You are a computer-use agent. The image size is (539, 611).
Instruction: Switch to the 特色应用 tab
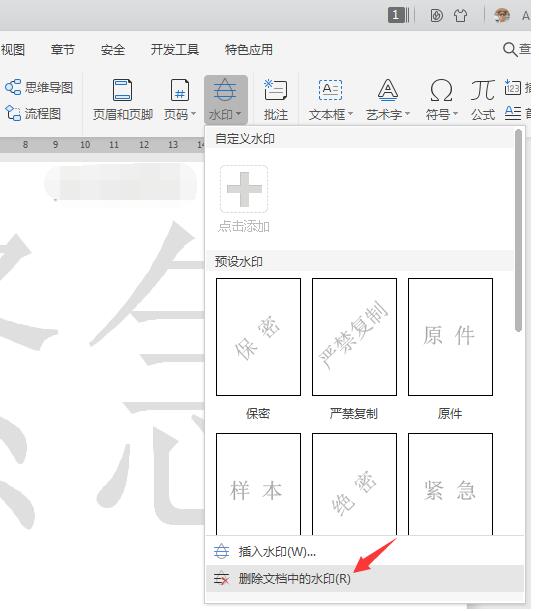(x=249, y=49)
